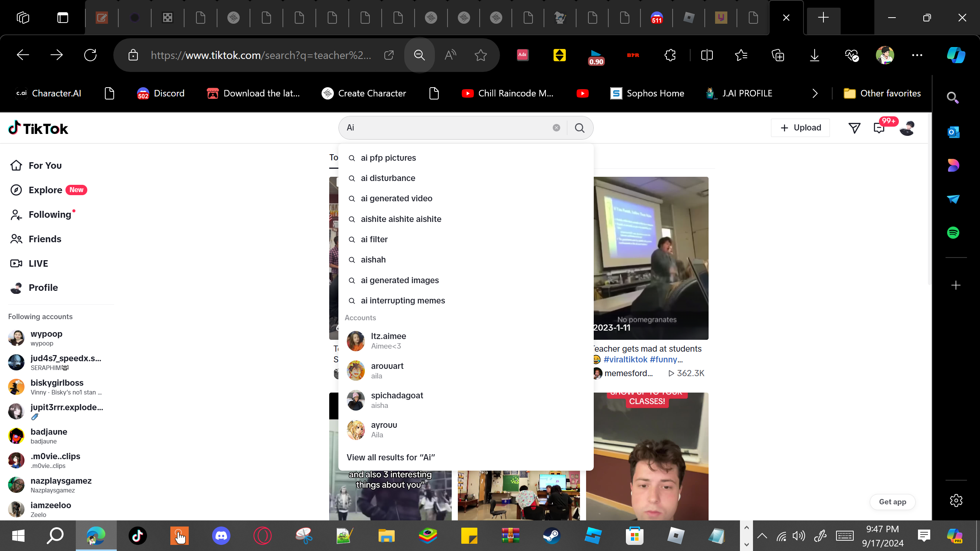Click the Upload button
980x551 pixels.
tap(800, 128)
